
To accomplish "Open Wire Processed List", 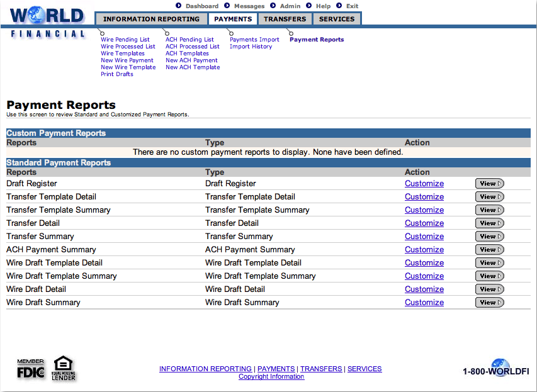I will coord(128,46).
